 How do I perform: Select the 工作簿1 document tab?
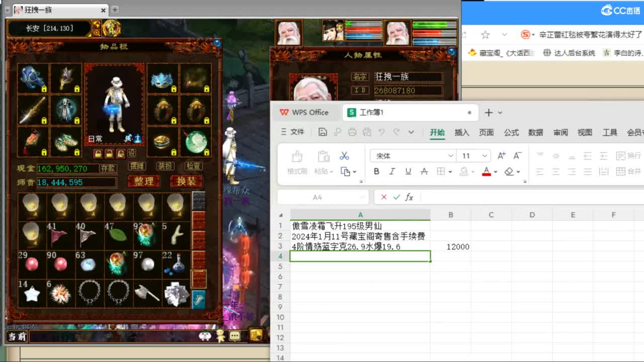(410, 113)
